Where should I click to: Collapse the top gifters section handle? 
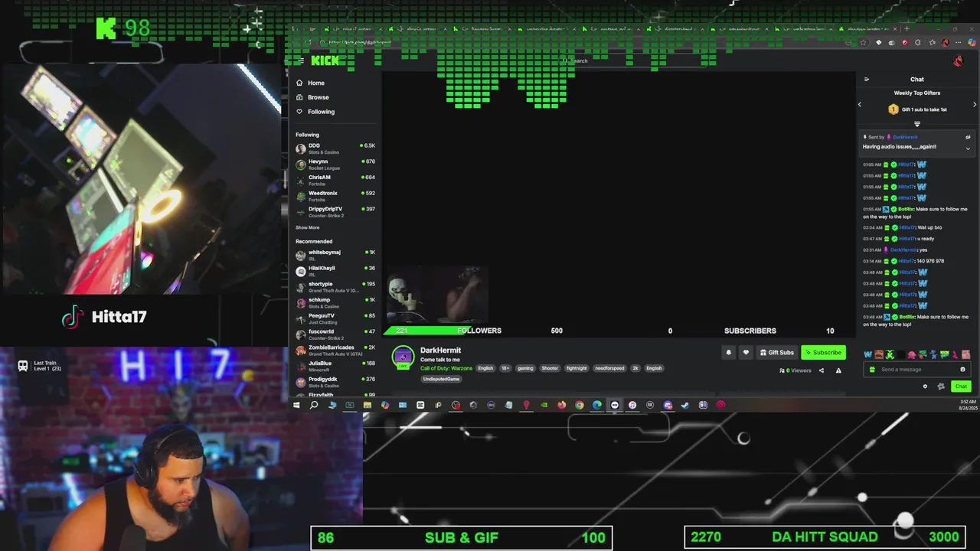pos(917,124)
